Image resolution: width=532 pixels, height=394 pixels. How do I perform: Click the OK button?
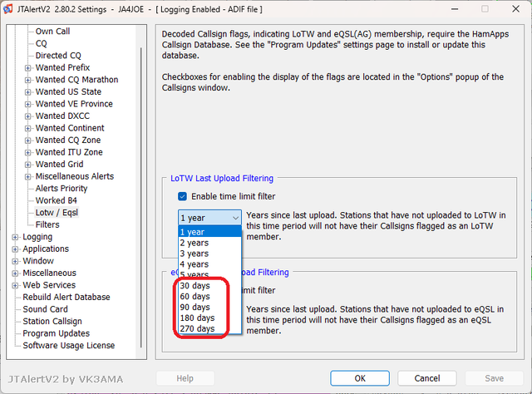(360, 378)
